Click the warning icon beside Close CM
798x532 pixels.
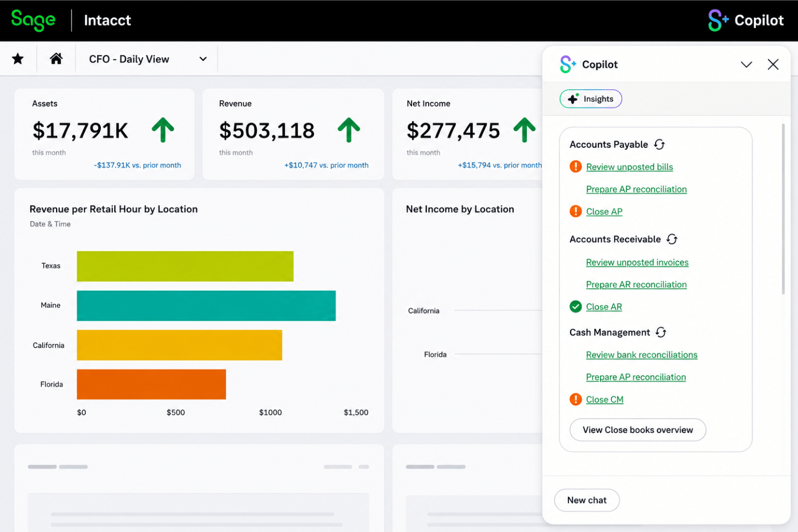pyautogui.click(x=576, y=399)
